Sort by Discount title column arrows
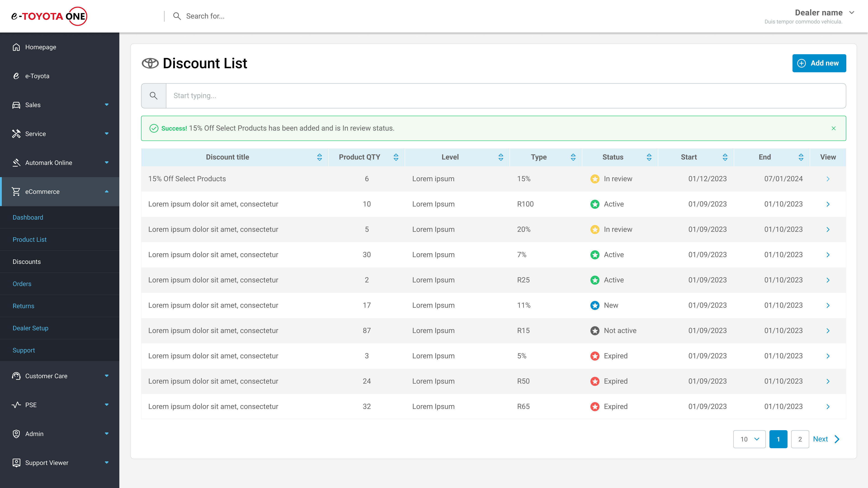 [x=319, y=157]
